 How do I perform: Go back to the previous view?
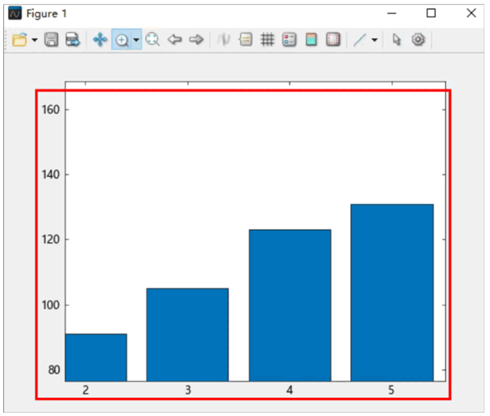point(175,40)
